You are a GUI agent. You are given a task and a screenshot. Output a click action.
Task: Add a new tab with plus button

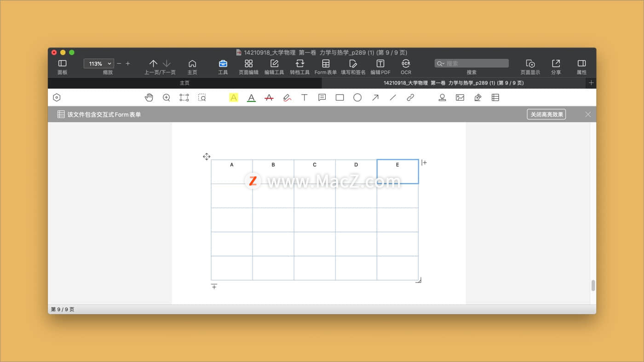pos(591,83)
